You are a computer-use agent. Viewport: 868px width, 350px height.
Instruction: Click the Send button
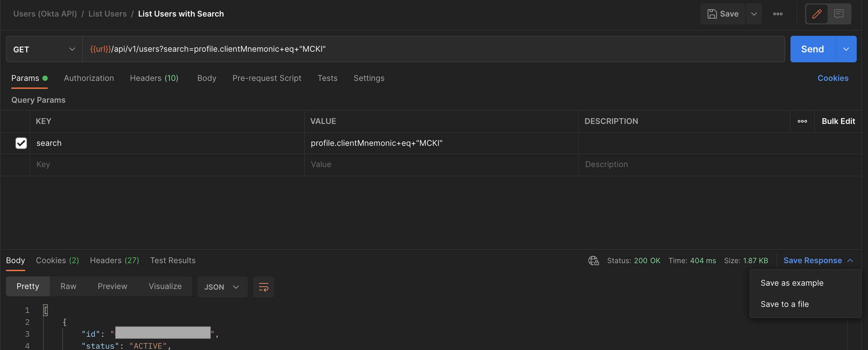(812, 49)
